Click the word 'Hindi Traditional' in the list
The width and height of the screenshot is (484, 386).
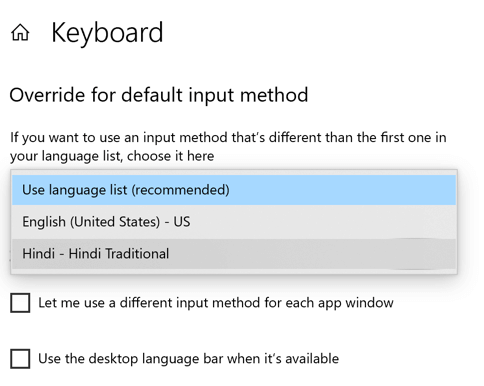tap(119, 254)
